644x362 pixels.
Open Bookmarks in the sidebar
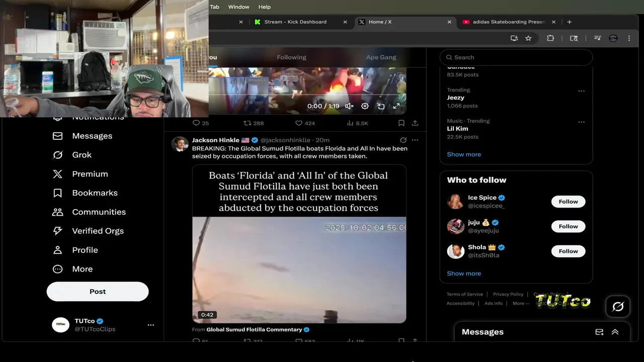click(85, 193)
